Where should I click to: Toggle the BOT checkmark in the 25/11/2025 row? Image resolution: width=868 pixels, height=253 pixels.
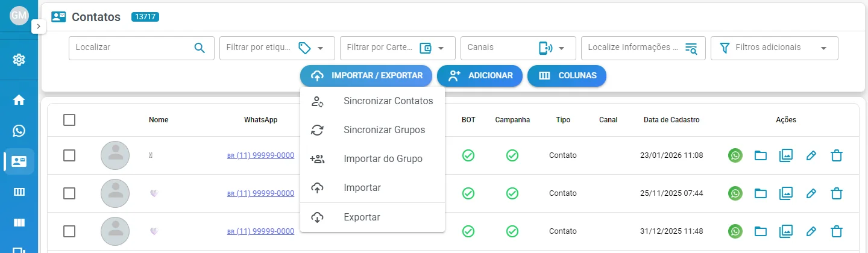pos(468,193)
